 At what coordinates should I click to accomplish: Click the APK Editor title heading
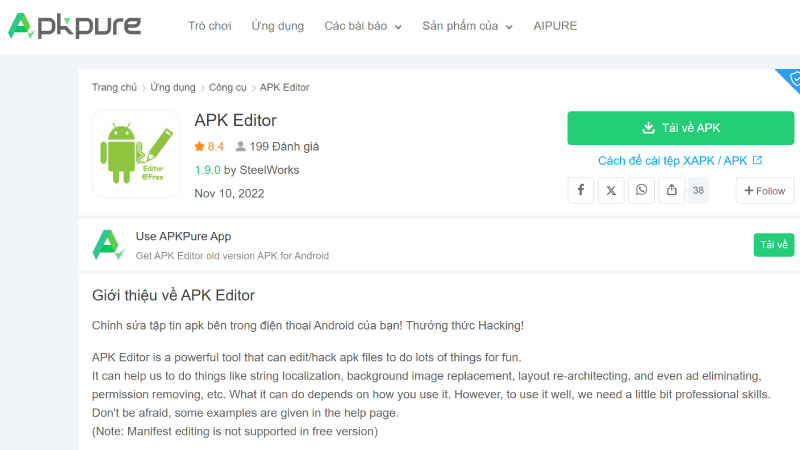pyautogui.click(x=235, y=120)
